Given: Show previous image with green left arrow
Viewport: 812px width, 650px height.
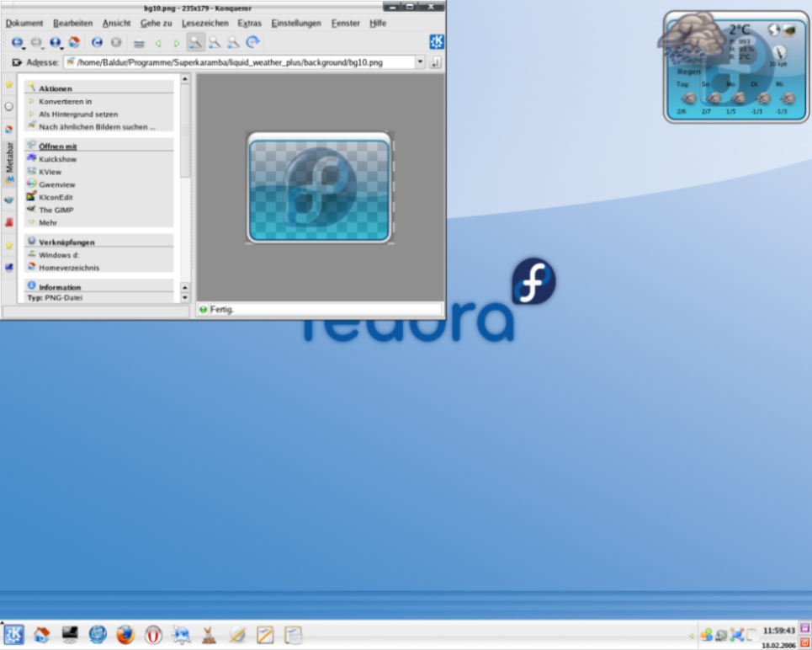Looking at the screenshot, I should coord(158,44).
